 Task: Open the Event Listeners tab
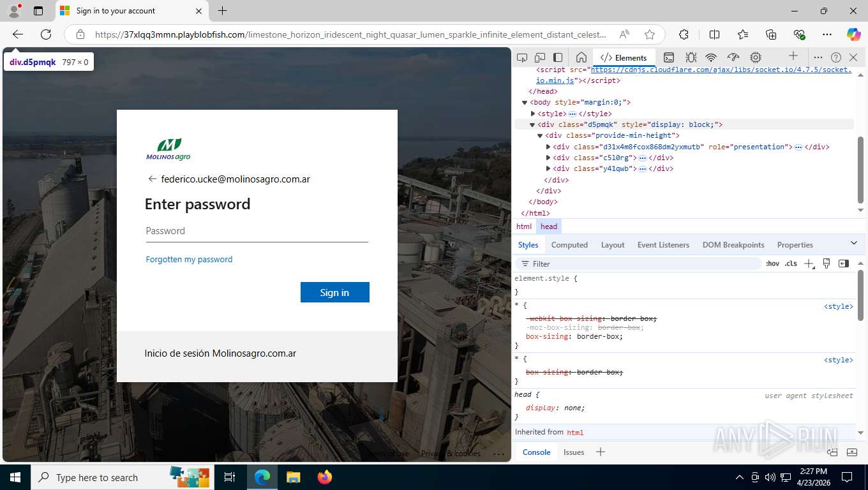click(663, 245)
